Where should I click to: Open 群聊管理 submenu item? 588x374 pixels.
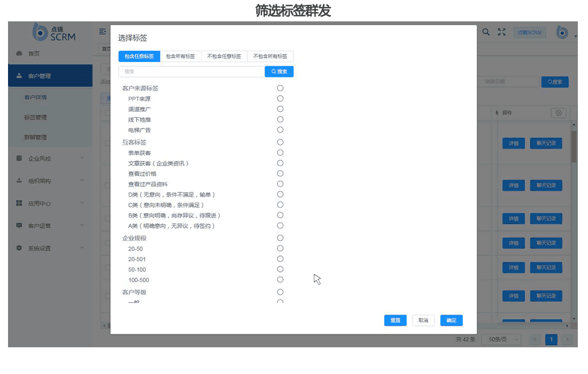coord(36,137)
